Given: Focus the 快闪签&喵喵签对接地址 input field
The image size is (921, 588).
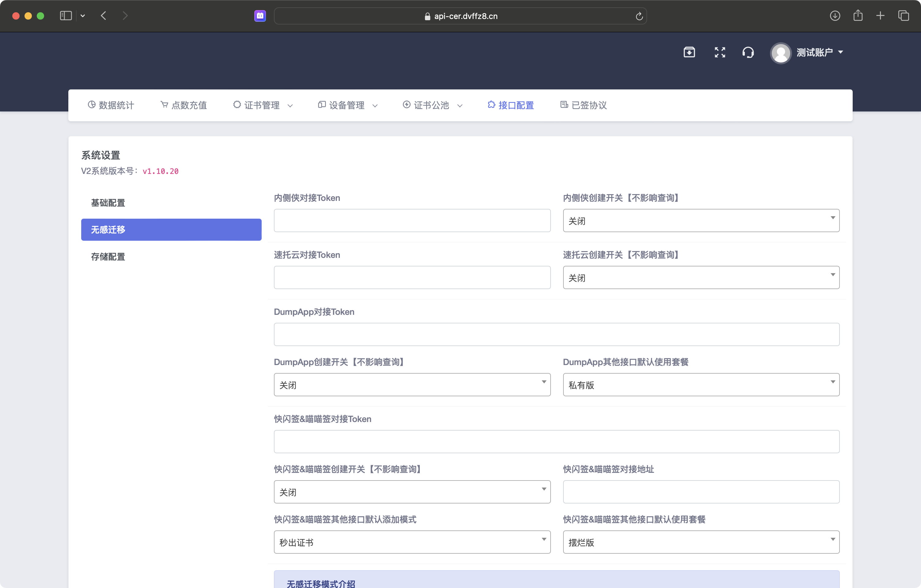Looking at the screenshot, I should (701, 492).
